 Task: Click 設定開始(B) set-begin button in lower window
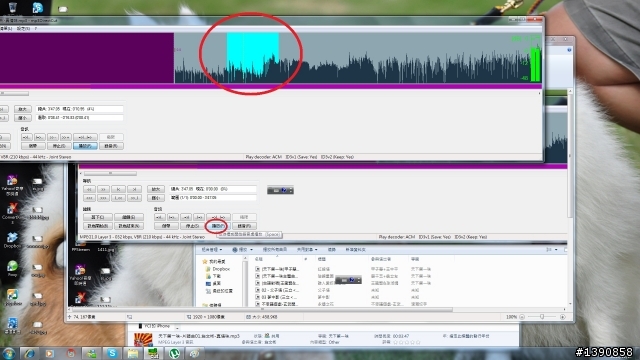(98, 226)
